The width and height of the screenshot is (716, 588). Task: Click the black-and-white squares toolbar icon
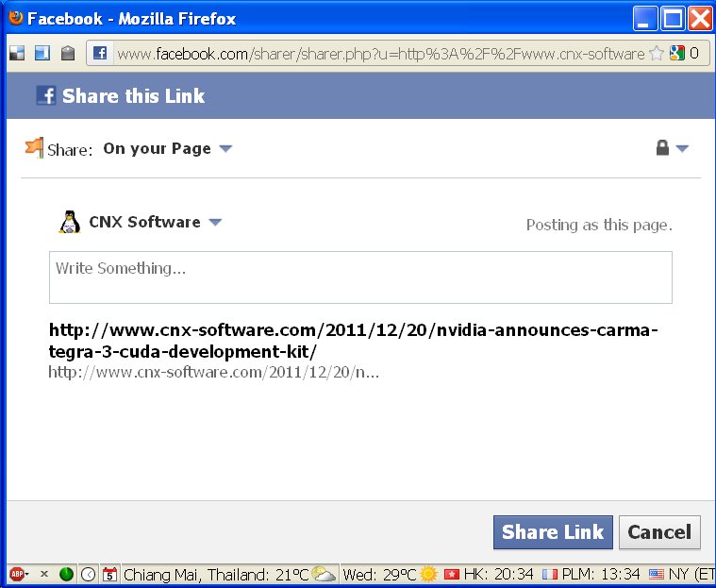17,54
